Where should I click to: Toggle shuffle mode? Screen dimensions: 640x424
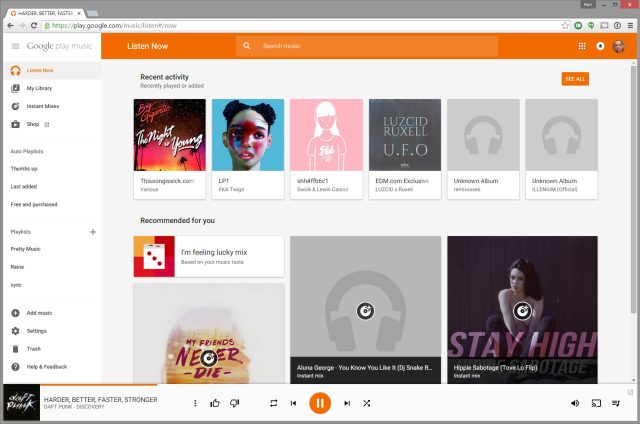pos(367,403)
